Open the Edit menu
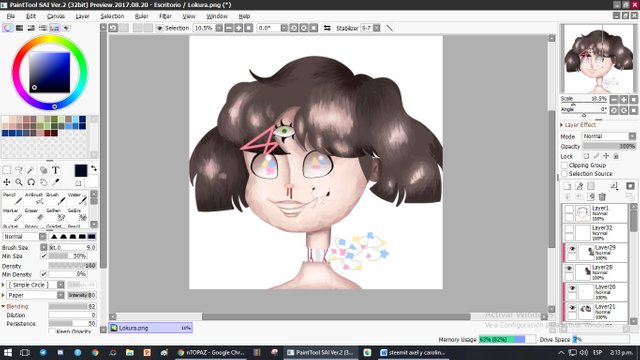 (x=31, y=16)
